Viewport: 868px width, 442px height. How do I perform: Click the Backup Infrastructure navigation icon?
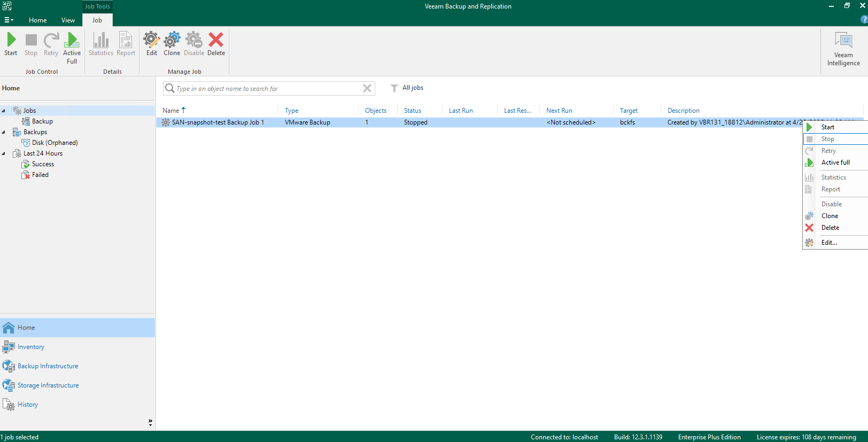click(x=9, y=366)
